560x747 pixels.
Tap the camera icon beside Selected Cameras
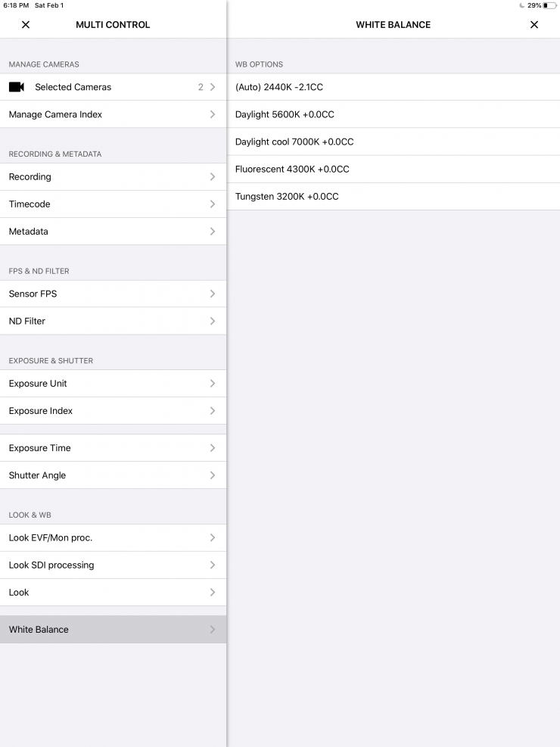pos(17,87)
